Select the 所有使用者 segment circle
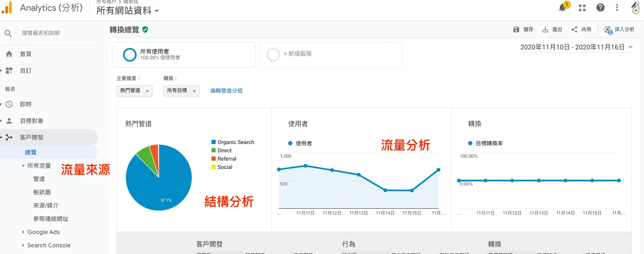The image size is (644, 254). point(130,55)
